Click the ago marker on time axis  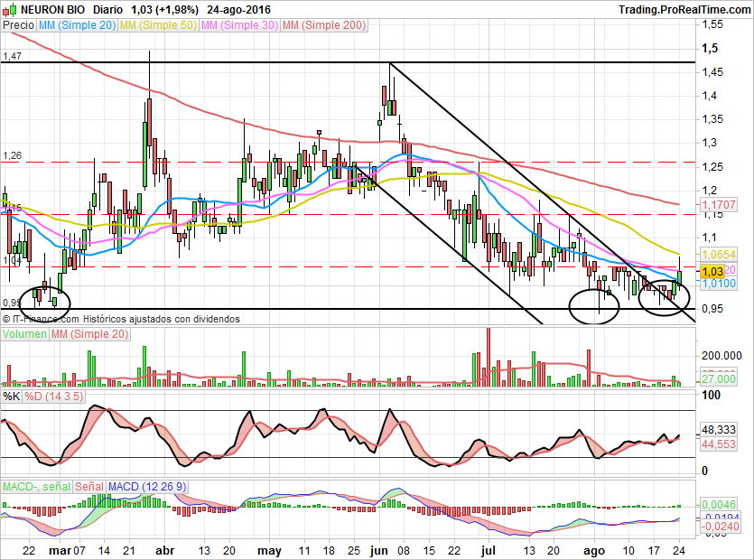pos(594,551)
